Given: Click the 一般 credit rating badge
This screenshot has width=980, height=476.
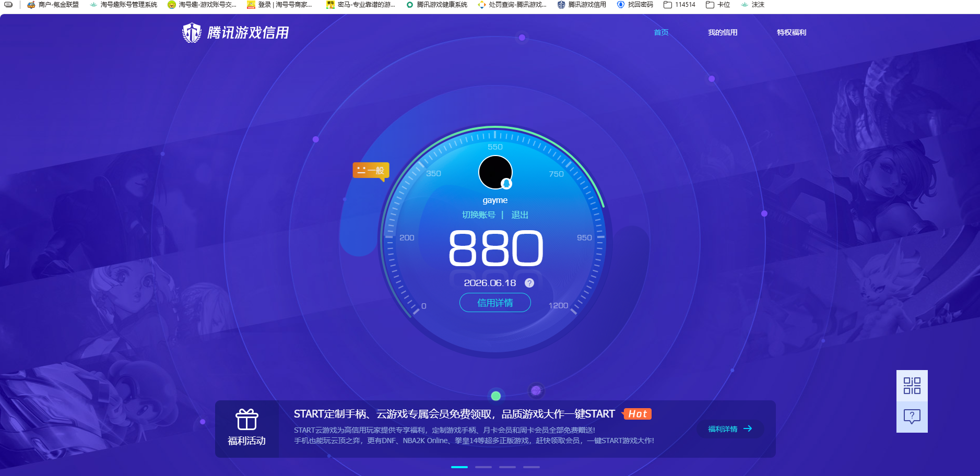Looking at the screenshot, I should coord(371,171).
